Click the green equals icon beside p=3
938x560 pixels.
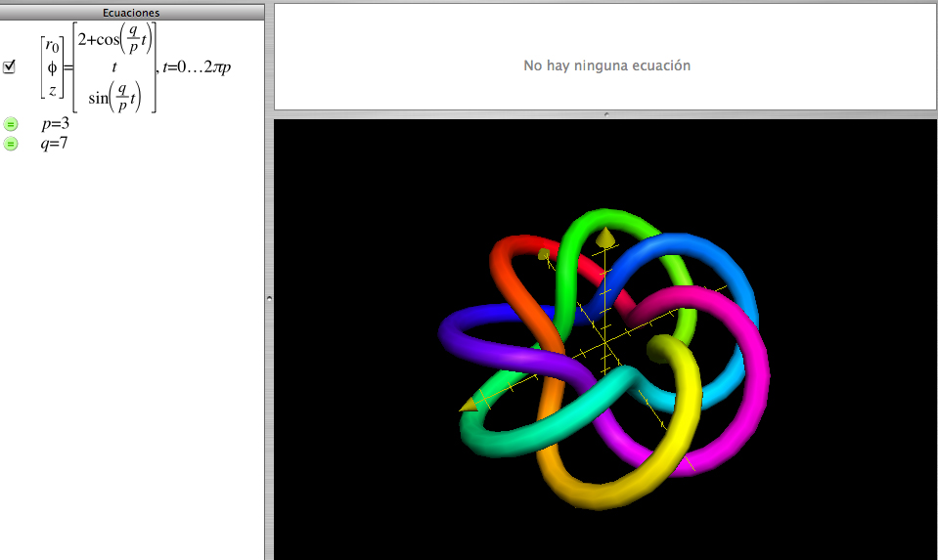tap(11, 124)
